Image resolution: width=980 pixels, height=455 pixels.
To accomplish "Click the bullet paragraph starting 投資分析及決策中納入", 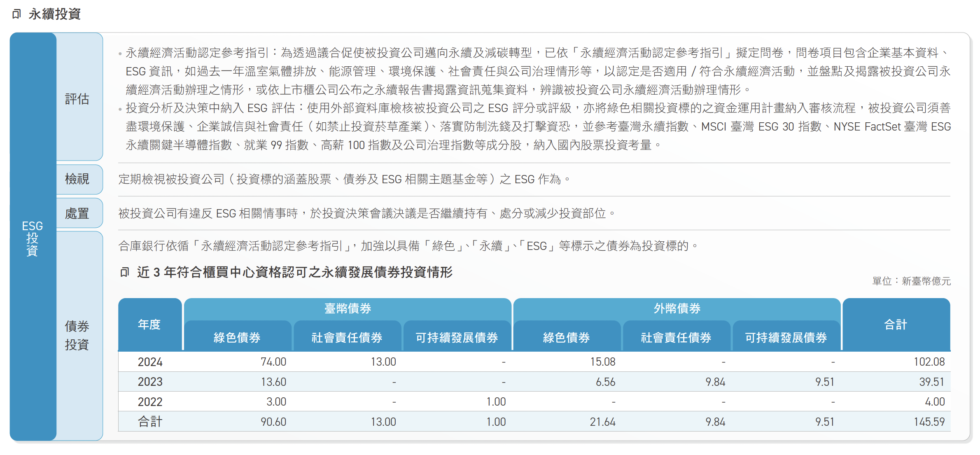I will [x=534, y=126].
